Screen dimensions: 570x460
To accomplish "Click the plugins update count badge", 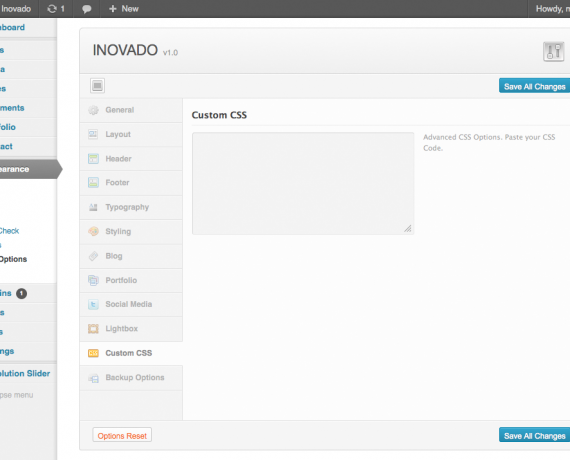I will point(21,293).
